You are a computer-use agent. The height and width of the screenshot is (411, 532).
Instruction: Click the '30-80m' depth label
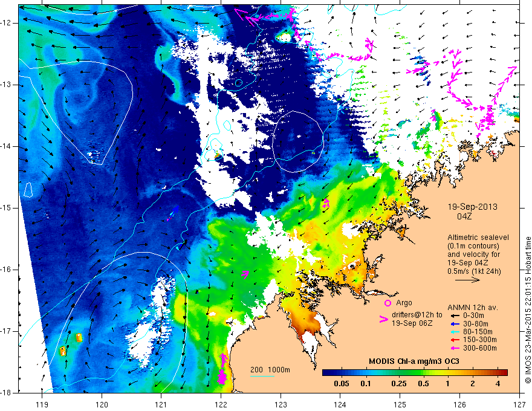476,324
